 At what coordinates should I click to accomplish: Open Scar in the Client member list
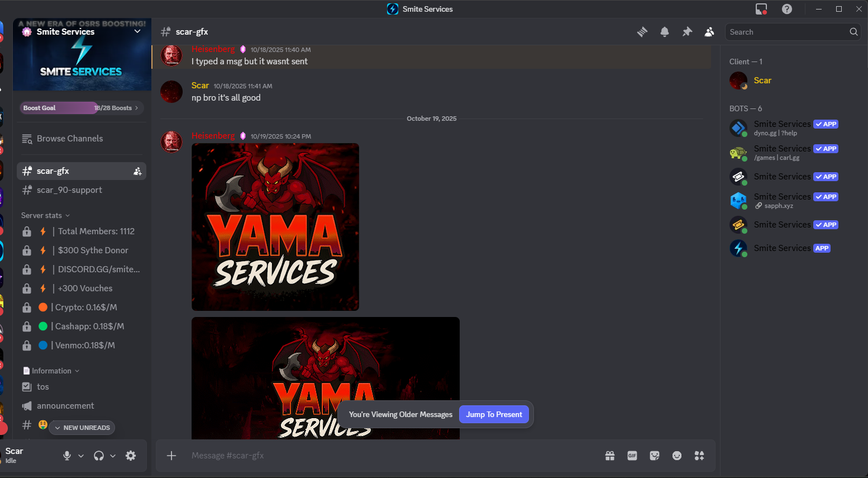(793, 81)
